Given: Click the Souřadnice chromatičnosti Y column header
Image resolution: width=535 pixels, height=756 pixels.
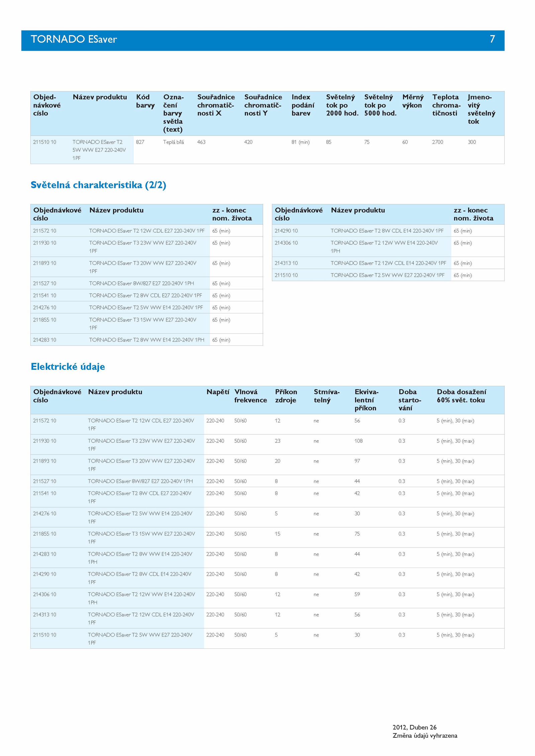Looking at the screenshot, I should (263, 105).
